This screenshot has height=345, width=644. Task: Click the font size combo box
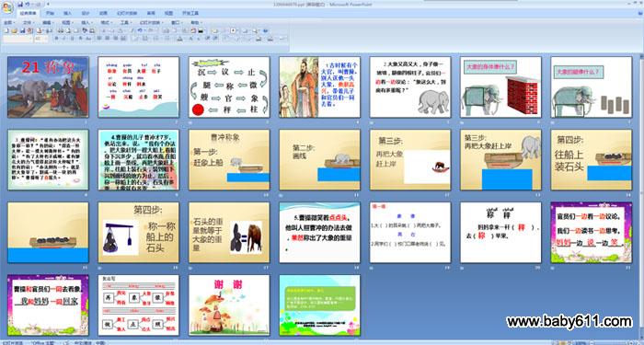(x=41, y=39)
